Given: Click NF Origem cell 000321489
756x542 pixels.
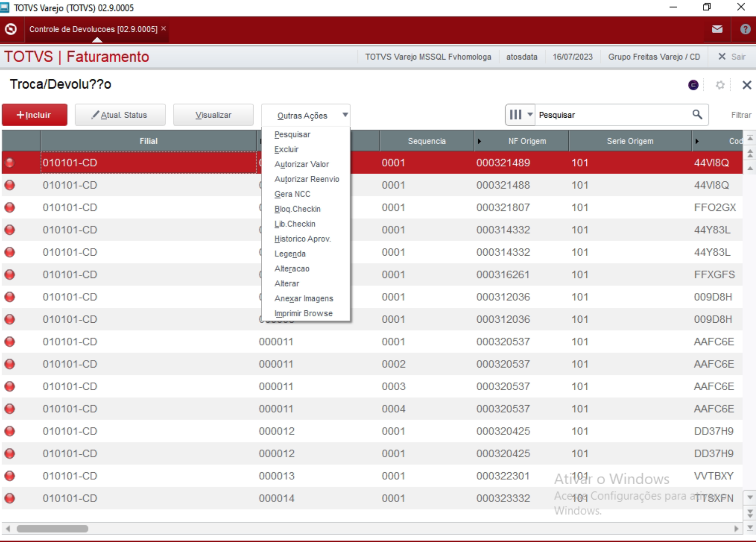Looking at the screenshot, I should (503, 163).
